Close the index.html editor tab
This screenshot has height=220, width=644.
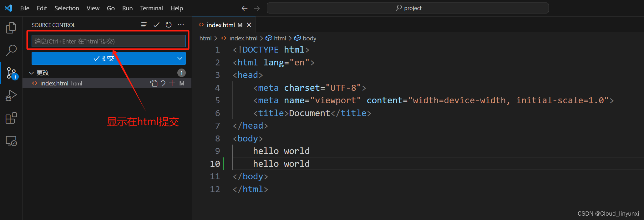(249, 25)
